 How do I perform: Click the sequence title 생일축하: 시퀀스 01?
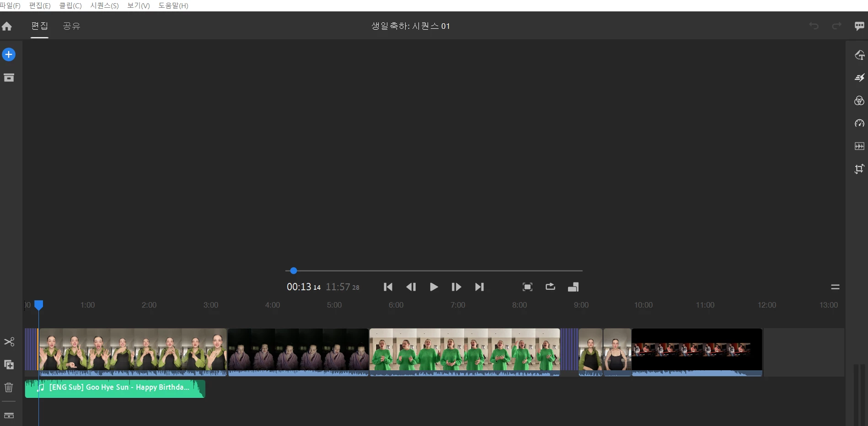[x=411, y=26]
